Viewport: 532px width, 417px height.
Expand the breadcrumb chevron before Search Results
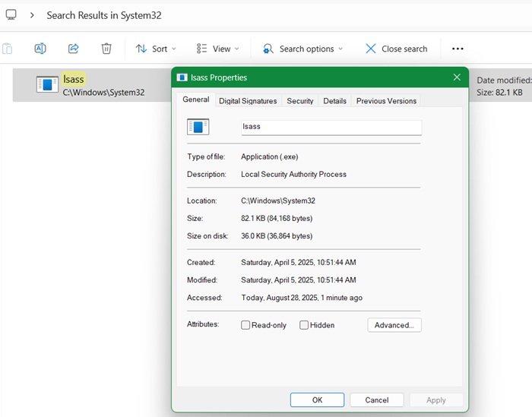32,15
